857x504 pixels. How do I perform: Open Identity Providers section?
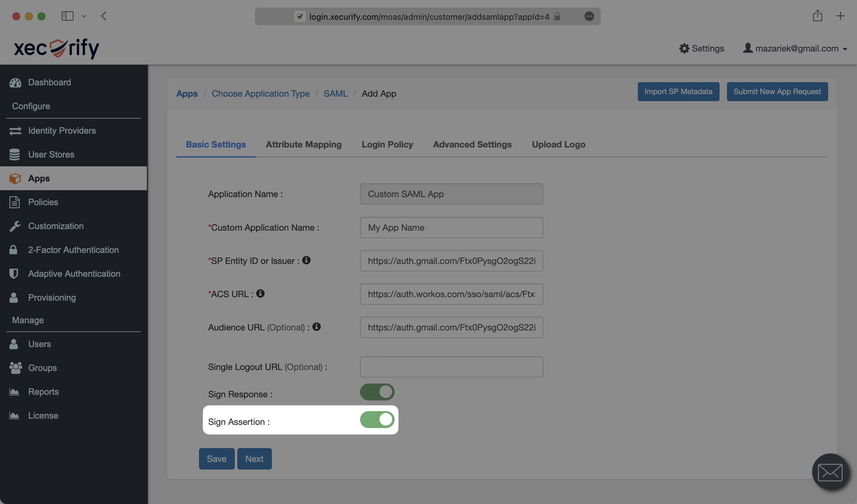62,130
